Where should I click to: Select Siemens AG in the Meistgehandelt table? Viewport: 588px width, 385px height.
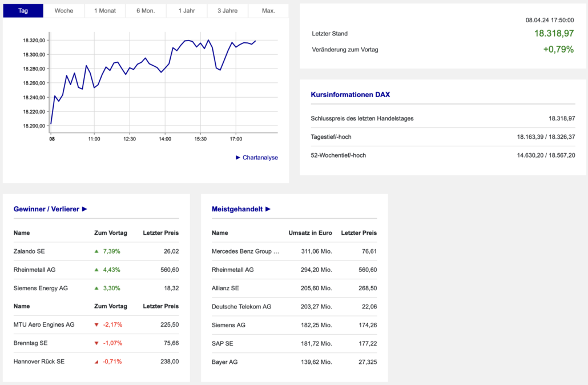228,325
